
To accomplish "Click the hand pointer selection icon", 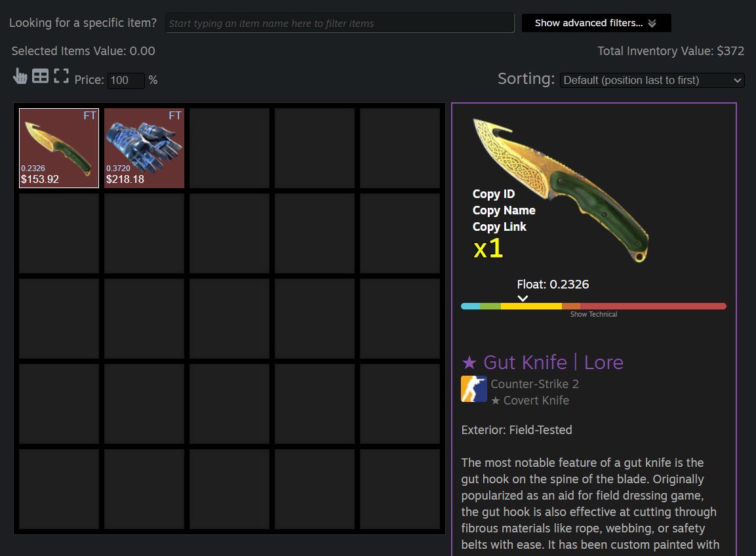I will [x=20, y=76].
